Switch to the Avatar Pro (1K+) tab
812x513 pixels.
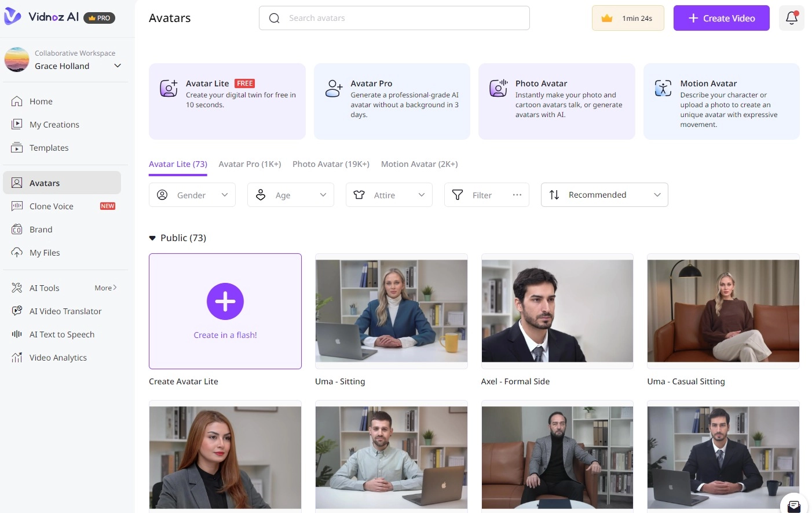point(250,164)
